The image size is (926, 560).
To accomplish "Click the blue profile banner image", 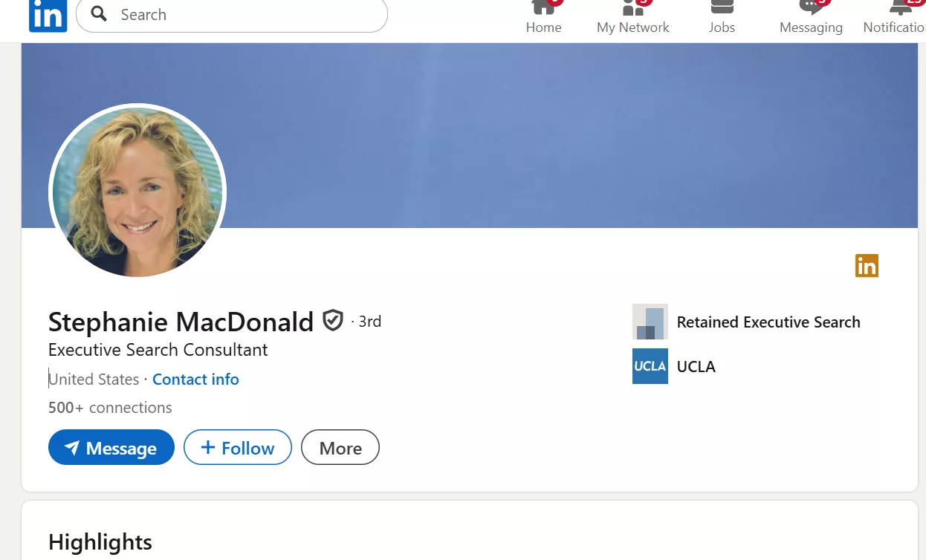I will click(x=565, y=134).
